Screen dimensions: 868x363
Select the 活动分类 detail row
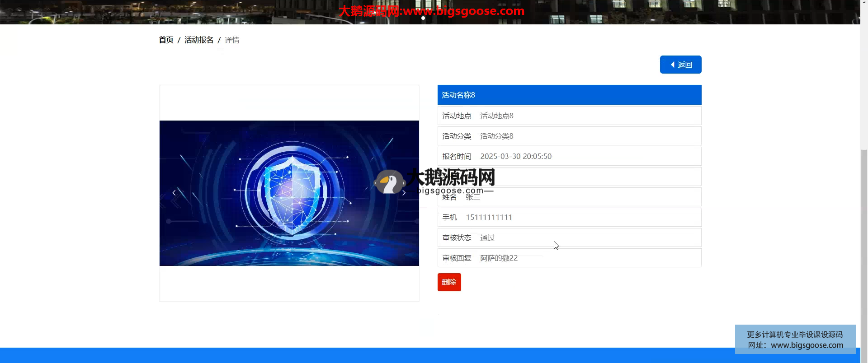569,136
